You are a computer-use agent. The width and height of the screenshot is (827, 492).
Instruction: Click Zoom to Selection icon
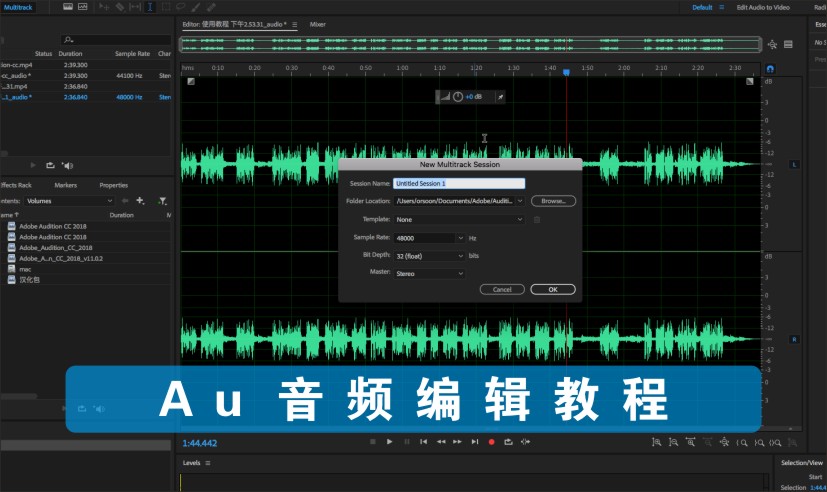[775, 443]
